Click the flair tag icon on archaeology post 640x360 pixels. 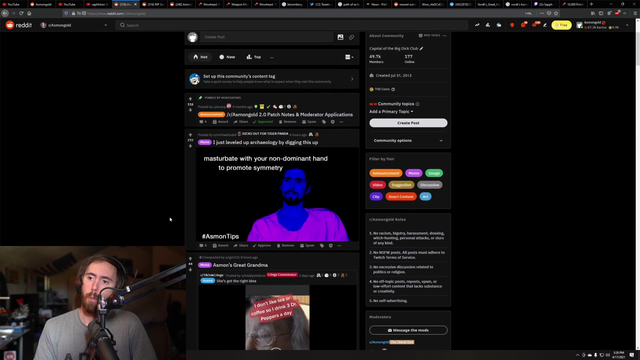[x=322, y=246]
